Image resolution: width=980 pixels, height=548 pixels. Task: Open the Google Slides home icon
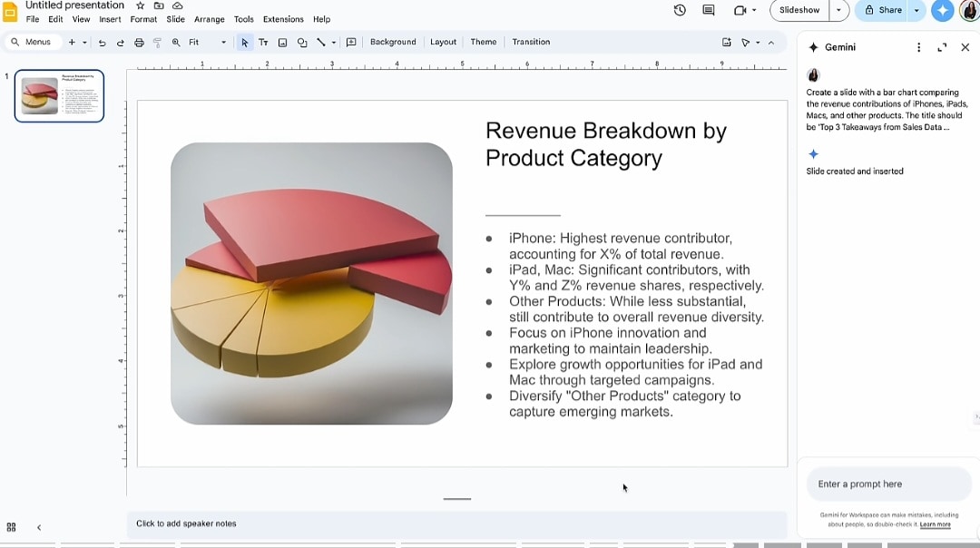click(x=10, y=11)
